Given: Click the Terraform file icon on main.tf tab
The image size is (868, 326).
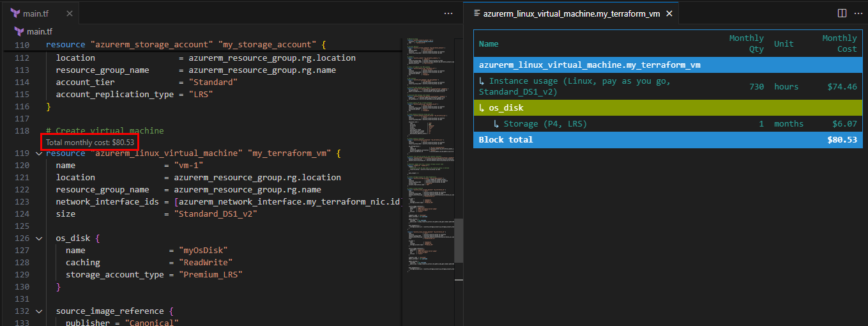Looking at the screenshot, I should click(x=16, y=13).
